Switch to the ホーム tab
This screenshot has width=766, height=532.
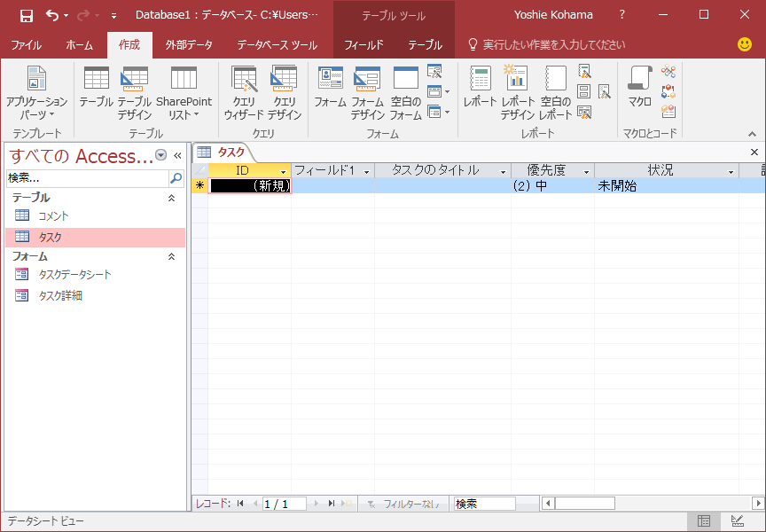point(79,45)
